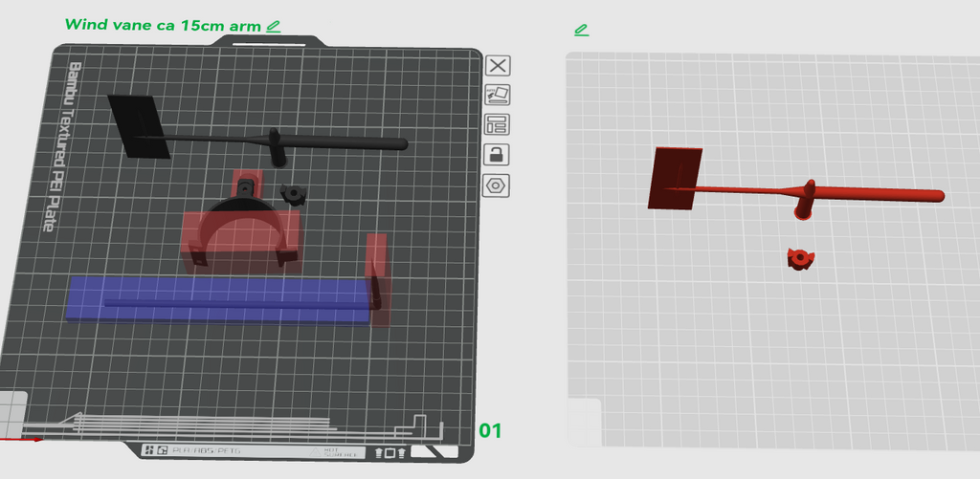Click the arrange objects on plate icon
Image resolution: width=980 pixels, height=479 pixels.
(498, 124)
